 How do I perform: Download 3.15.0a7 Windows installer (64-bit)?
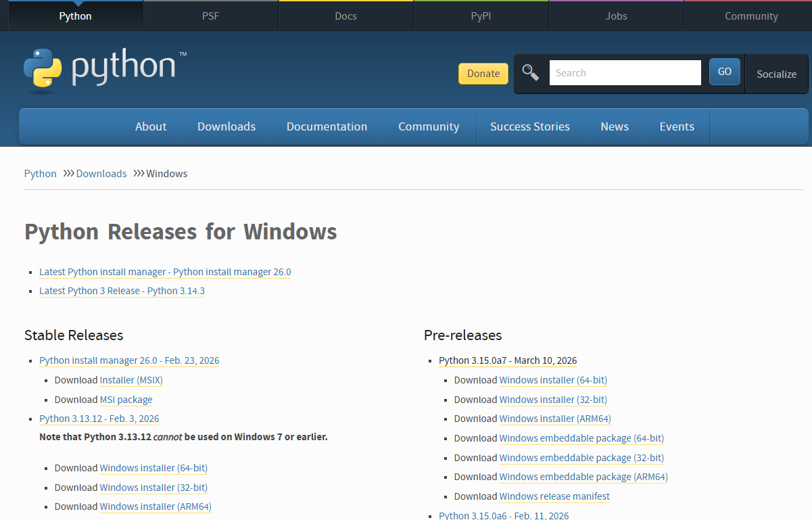coord(553,380)
